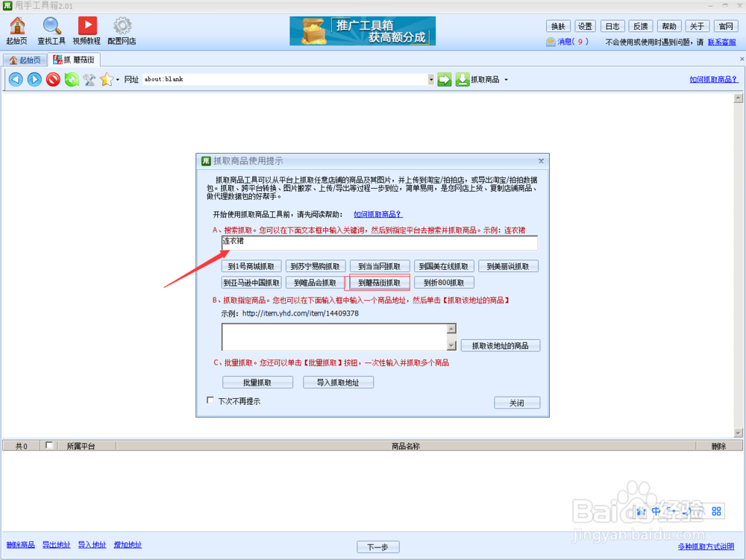
Task: Click the 换肤 menu button
Action: click(558, 27)
